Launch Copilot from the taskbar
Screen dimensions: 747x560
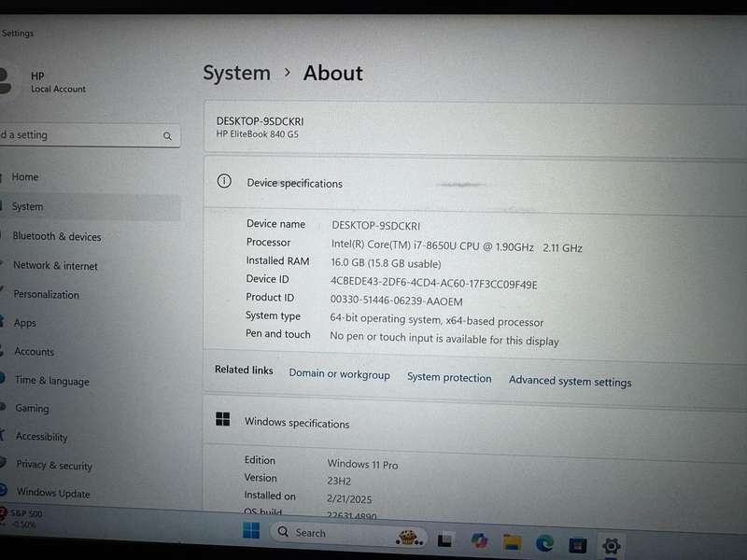click(x=479, y=540)
